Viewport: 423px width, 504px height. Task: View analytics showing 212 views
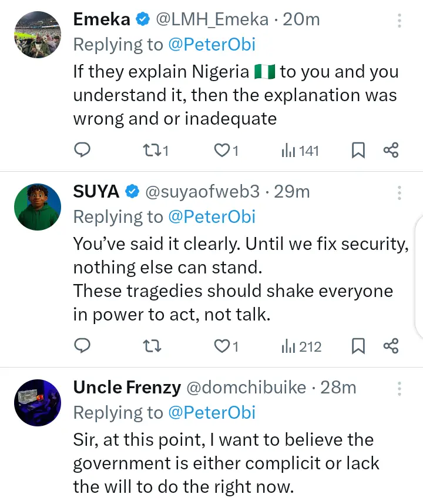301,346
